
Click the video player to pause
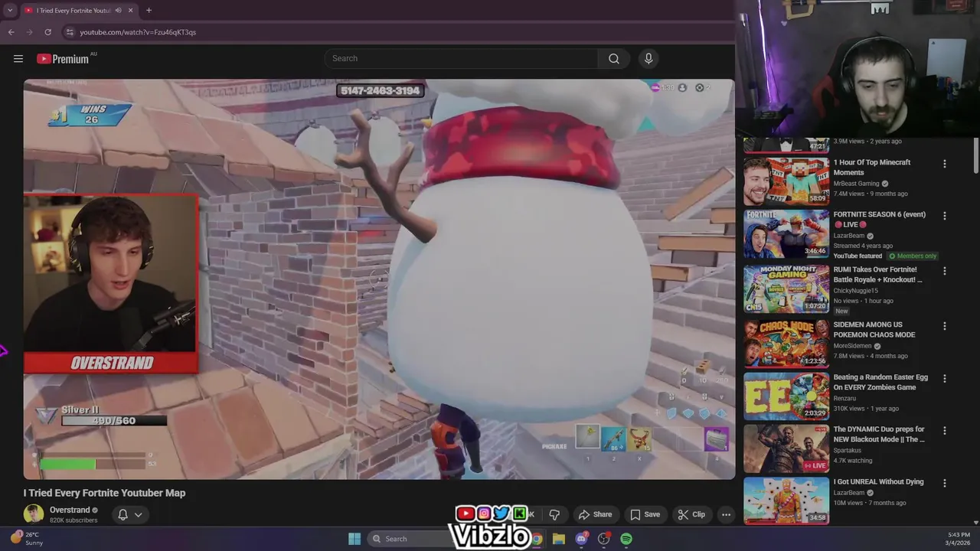[x=379, y=279]
